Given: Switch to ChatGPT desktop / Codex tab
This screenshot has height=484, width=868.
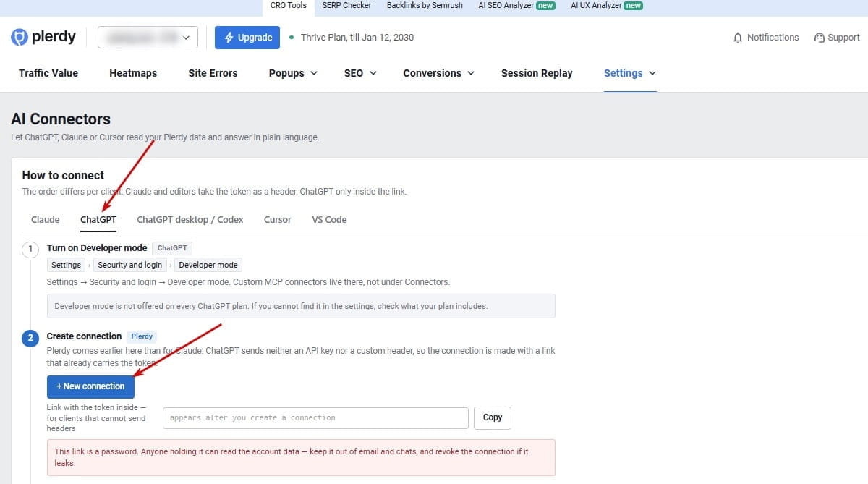Looking at the screenshot, I should tap(190, 219).
